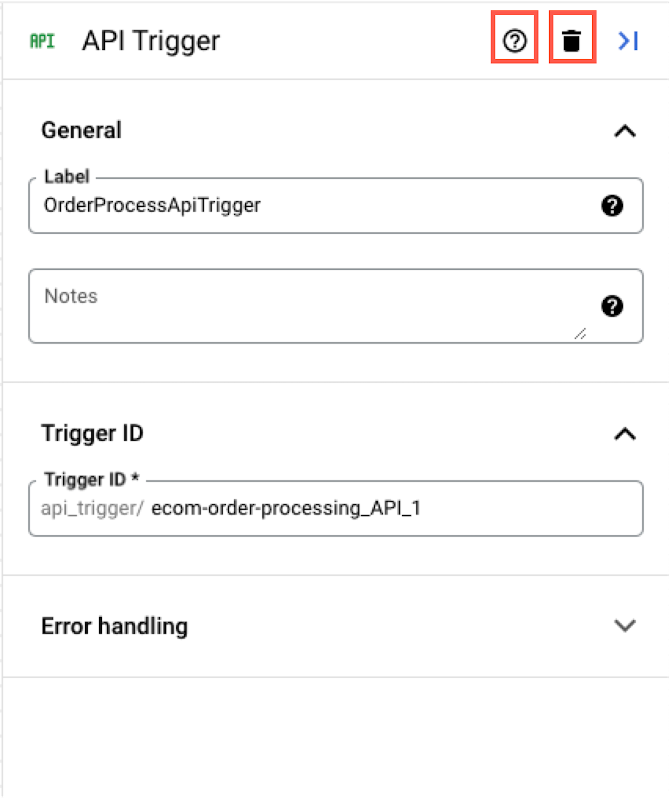
Task: View help tooltip for the Notes field
Action: (612, 306)
